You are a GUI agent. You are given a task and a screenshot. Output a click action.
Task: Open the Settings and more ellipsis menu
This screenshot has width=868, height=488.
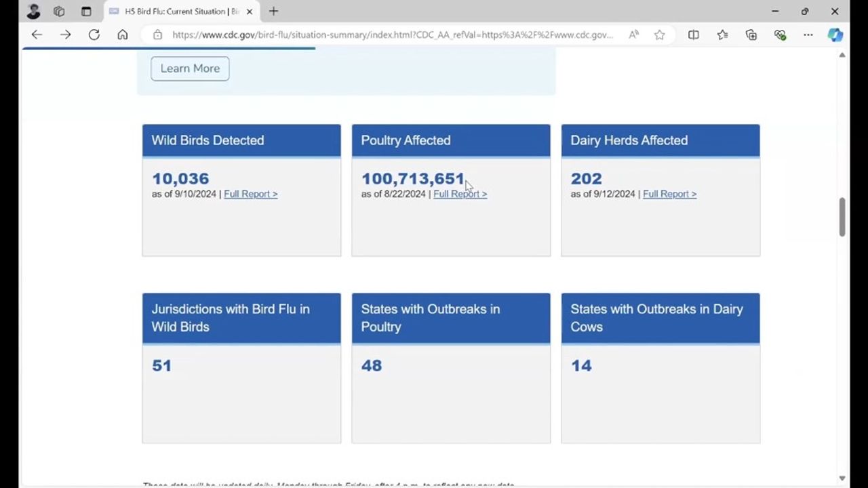[x=808, y=35]
